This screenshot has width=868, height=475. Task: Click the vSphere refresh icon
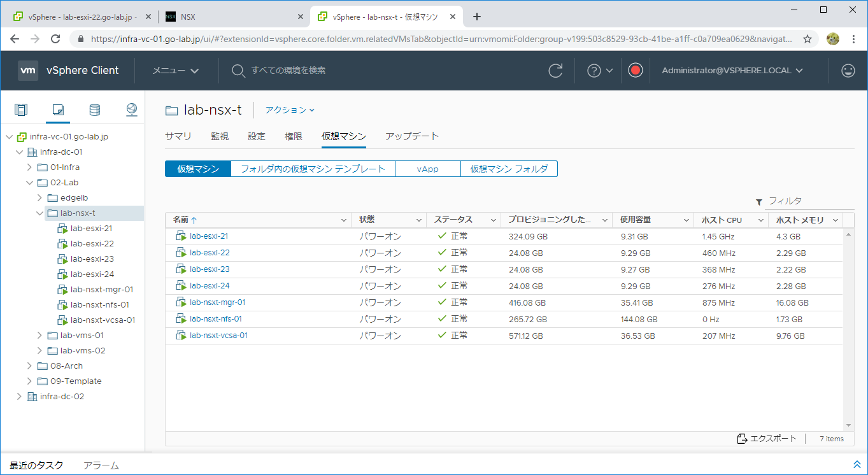pyautogui.click(x=556, y=71)
